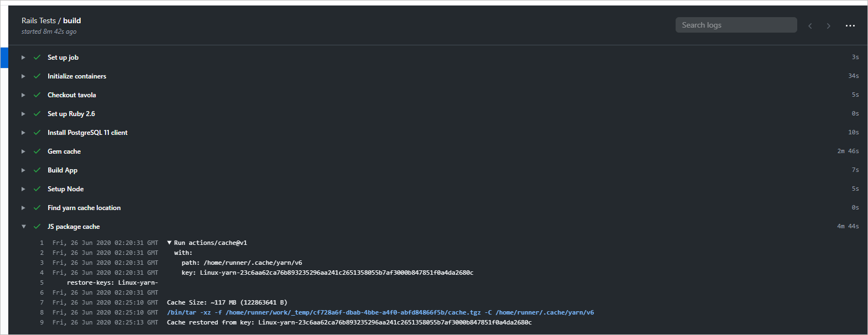
Task: Collapse the Run actions/cache@v1 log group
Action: click(169, 243)
